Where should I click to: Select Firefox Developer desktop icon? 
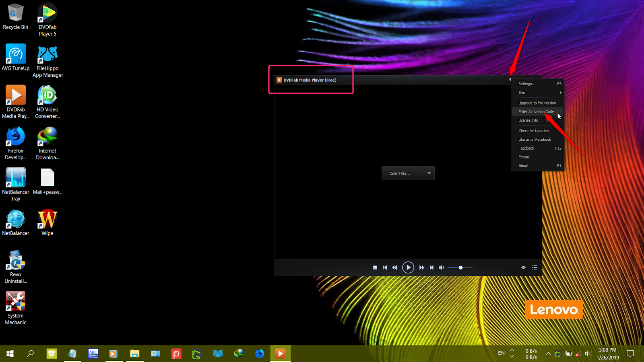[x=16, y=143]
